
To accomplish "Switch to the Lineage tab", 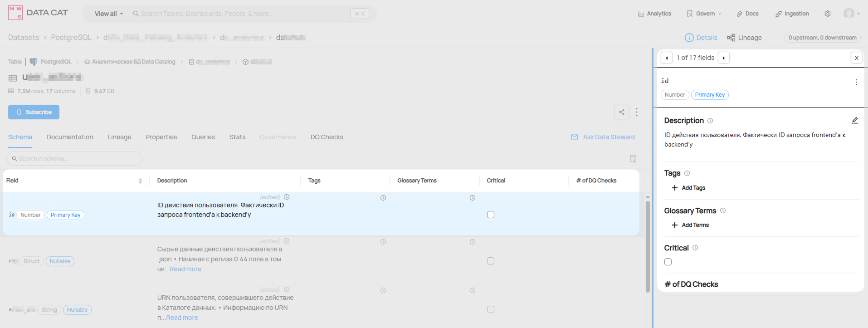I will 119,137.
